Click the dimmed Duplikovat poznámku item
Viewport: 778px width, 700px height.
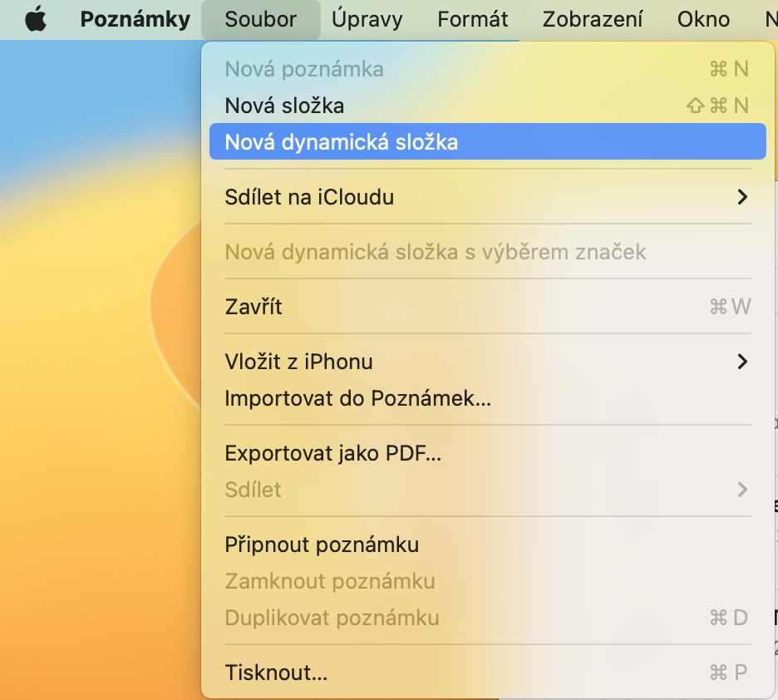point(332,618)
